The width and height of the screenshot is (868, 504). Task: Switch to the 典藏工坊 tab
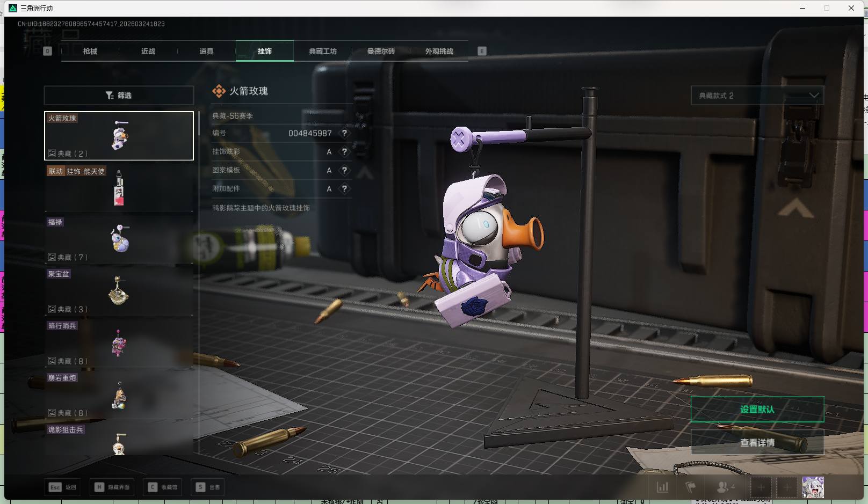(x=322, y=52)
